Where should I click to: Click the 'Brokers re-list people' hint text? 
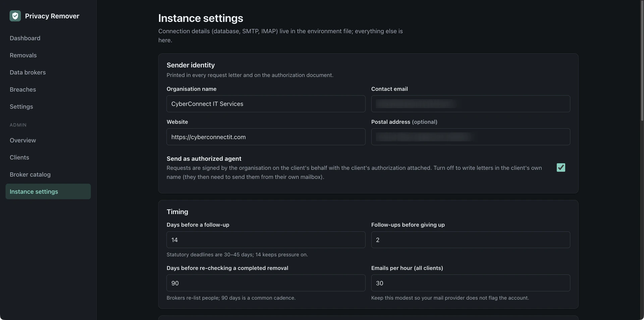click(231, 298)
